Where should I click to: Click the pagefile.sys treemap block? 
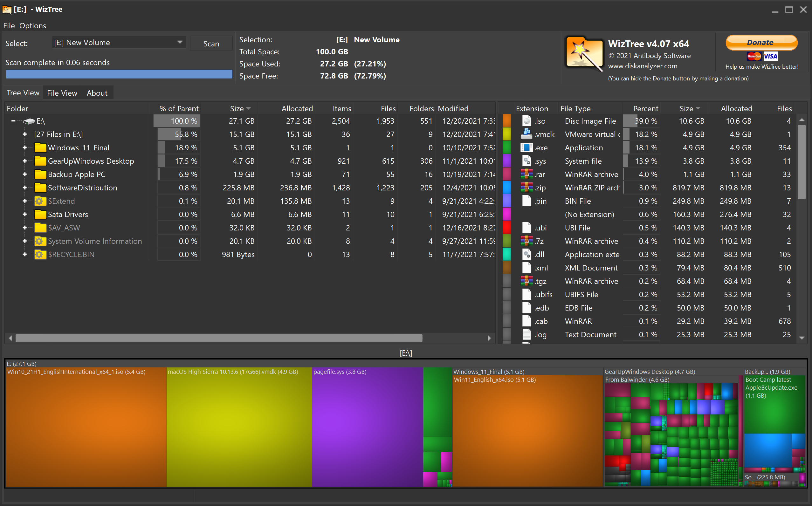click(x=367, y=427)
